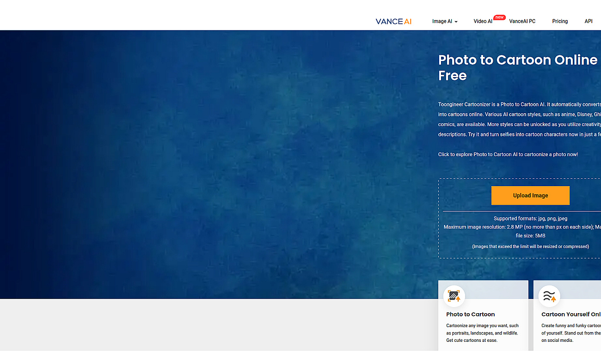Click the VanceAI logo
The height and width of the screenshot is (364, 601).
pyautogui.click(x=393, y=21)
